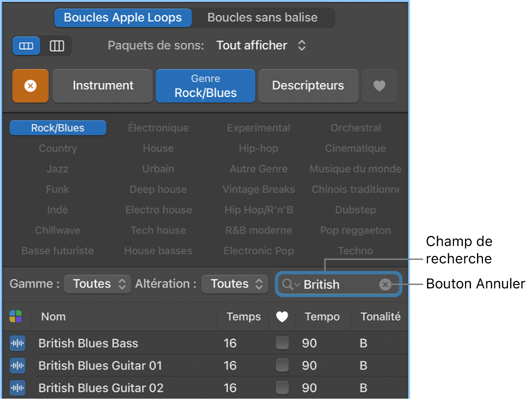The image size is (532, 399).
Task: Click British Blues Bass audio loop icon
Action: [x=17, y=343]
